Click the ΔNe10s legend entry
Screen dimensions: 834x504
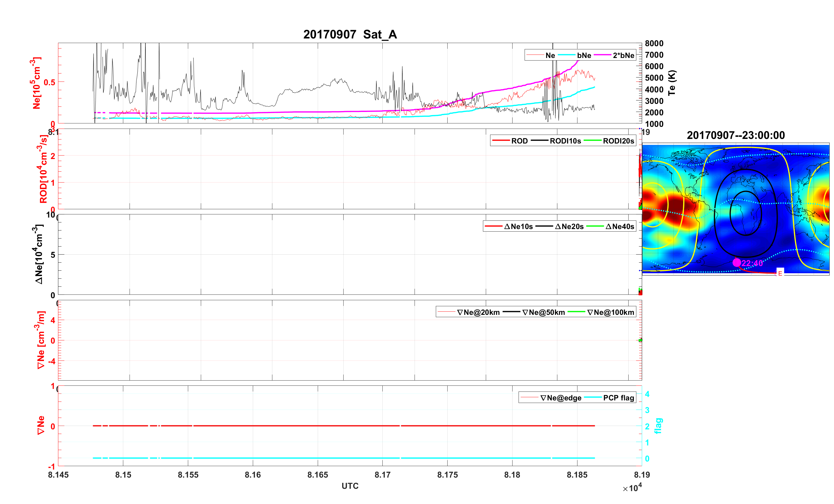point(518,227)
